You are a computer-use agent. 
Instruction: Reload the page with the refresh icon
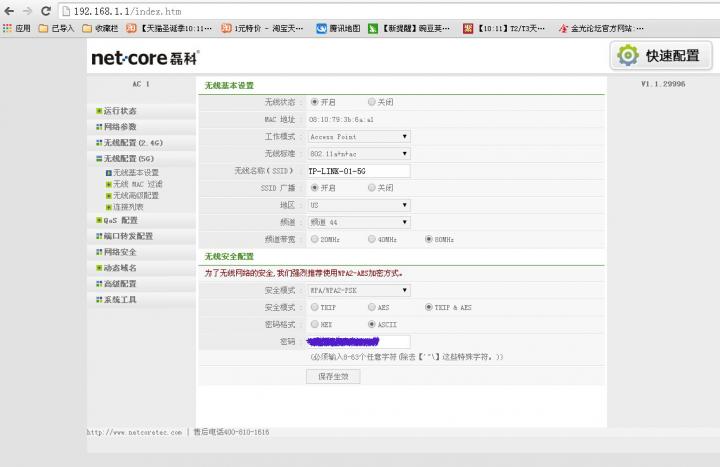click(45, 11)
